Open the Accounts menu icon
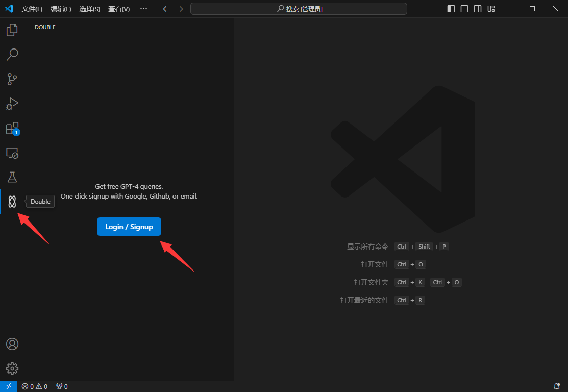Viewport: 568px width, 392px height. point(12,344)
